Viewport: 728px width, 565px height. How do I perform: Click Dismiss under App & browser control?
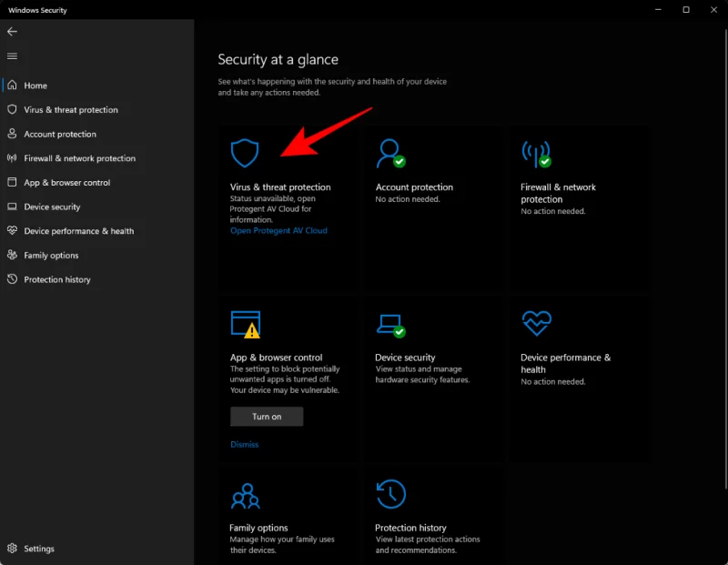click(x=244, y=444)
